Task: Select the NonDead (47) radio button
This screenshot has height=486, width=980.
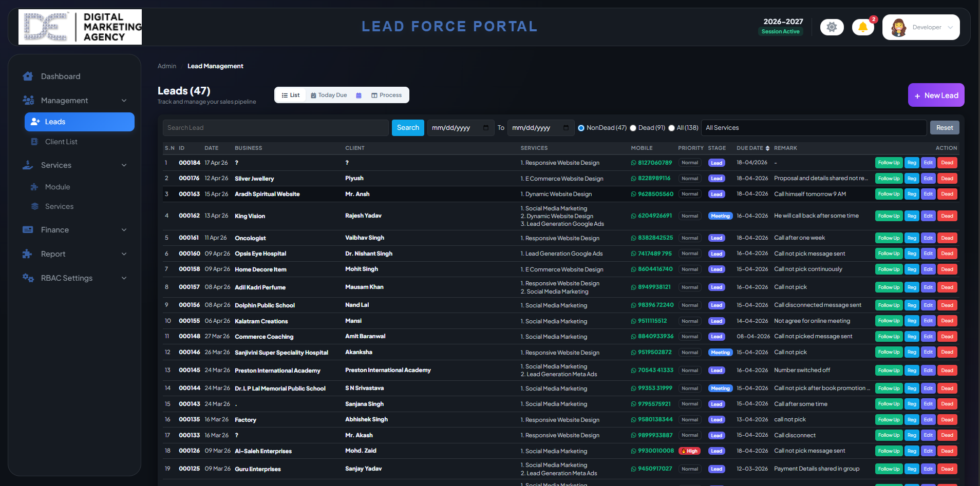Action: 581,128
